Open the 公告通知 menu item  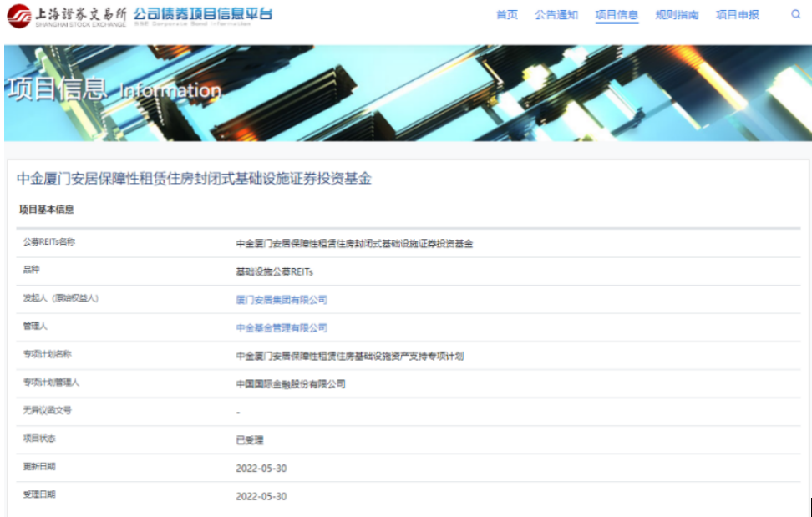pos(556,15)
